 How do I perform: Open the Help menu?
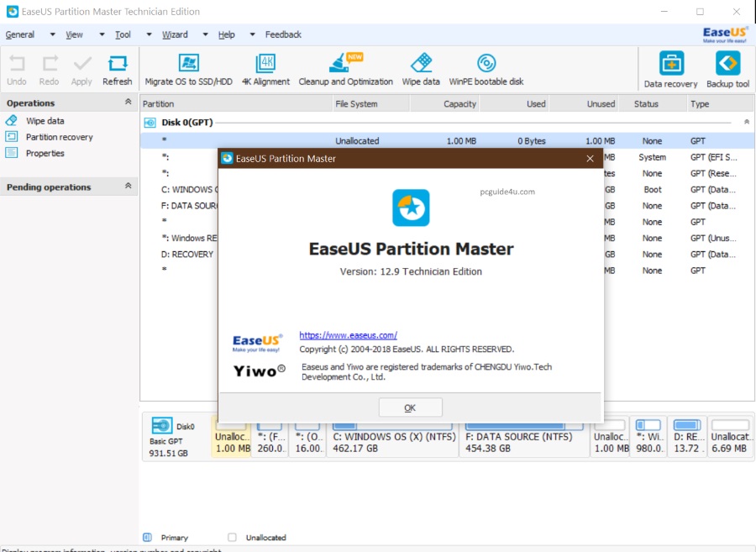point(227,34)
